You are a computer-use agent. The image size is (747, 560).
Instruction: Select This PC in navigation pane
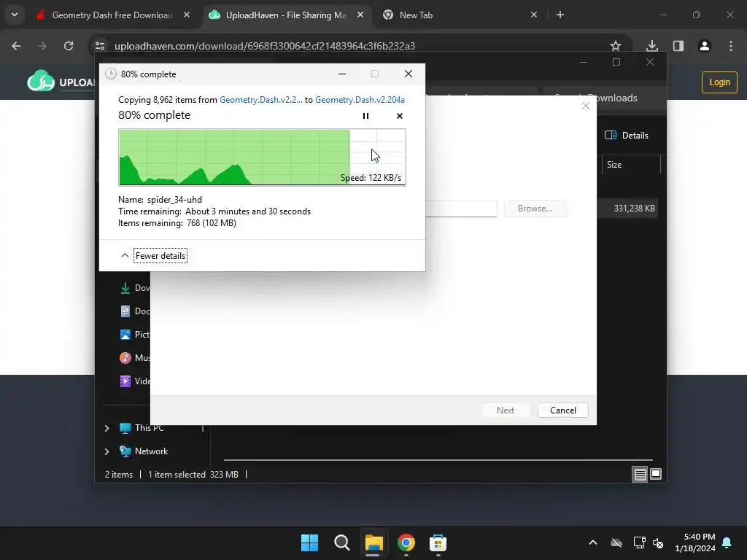point(142,428)
